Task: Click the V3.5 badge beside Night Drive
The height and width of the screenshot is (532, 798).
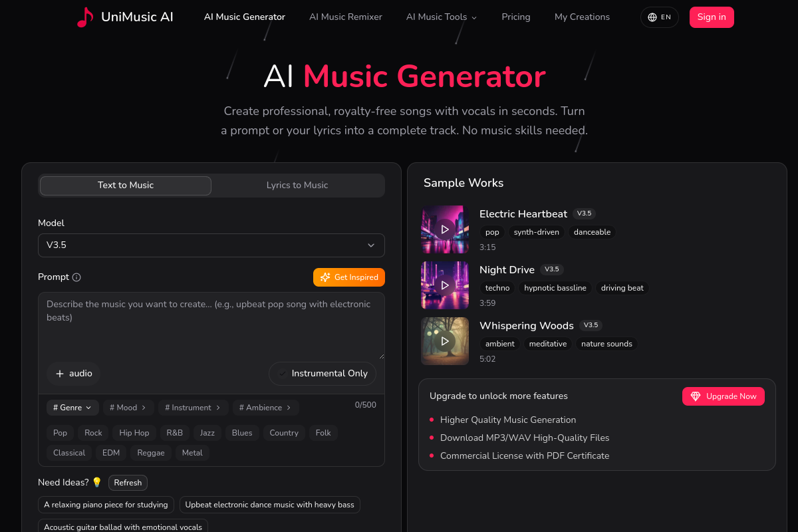Action: pos(551,269)
